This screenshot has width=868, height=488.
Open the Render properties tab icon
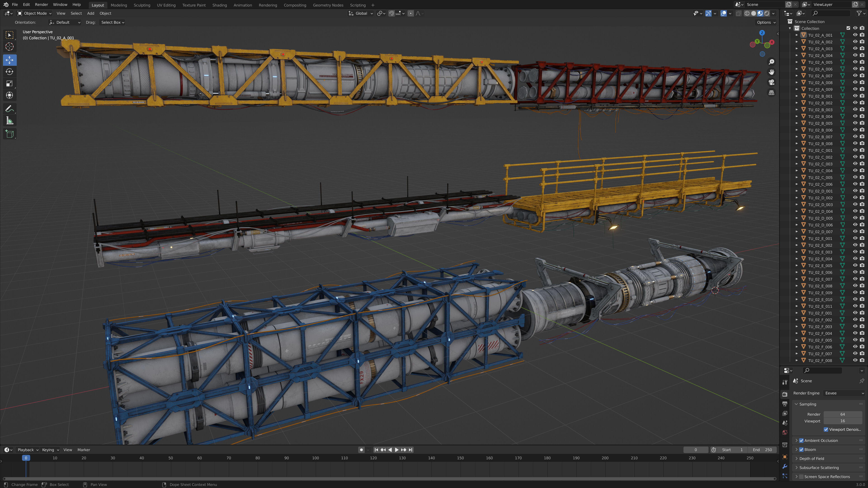(x=785, y=394)
